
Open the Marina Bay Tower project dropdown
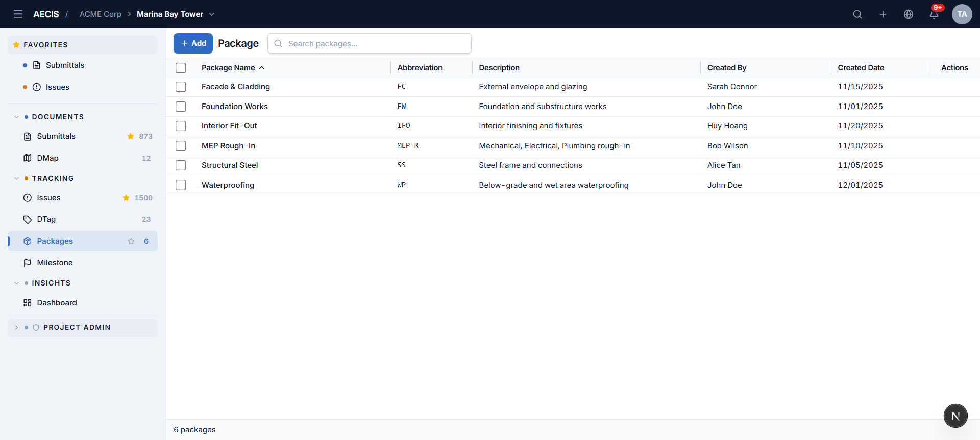coord(176,14)
